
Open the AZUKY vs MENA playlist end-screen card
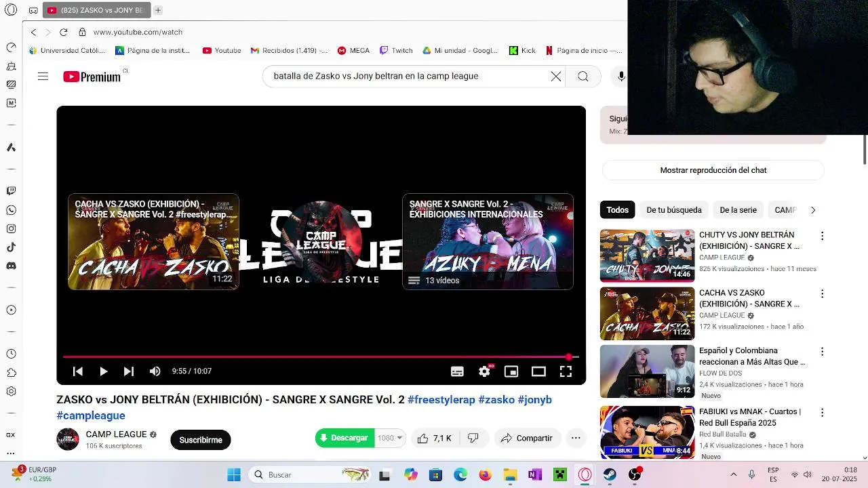click(488, 242)
